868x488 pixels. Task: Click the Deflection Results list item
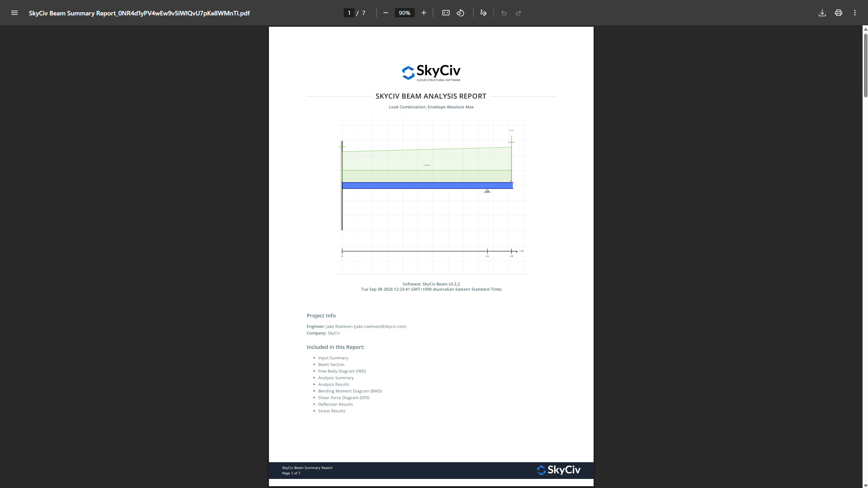336,405
